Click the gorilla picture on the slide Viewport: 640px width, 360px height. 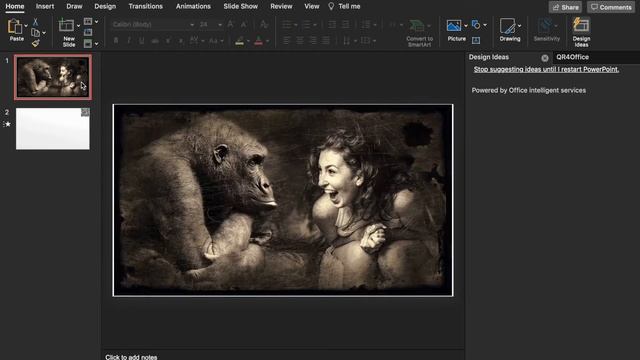[283, 200]
